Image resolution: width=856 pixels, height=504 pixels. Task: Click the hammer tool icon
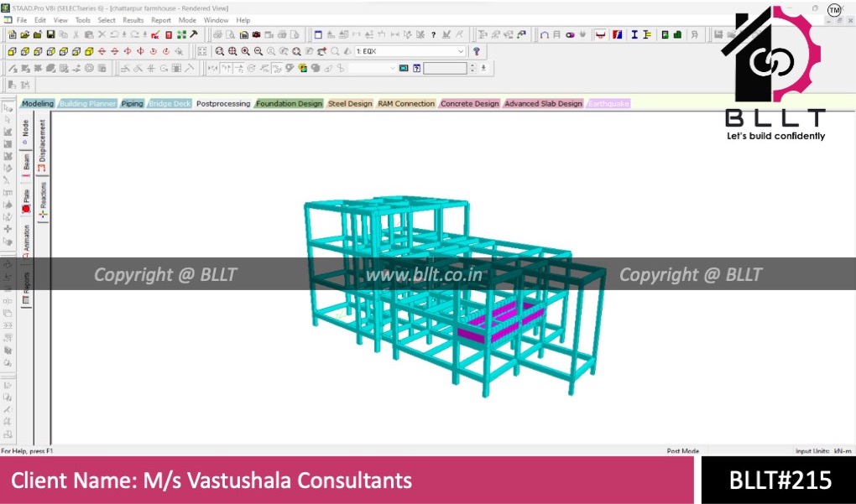[x=193, y=34]
